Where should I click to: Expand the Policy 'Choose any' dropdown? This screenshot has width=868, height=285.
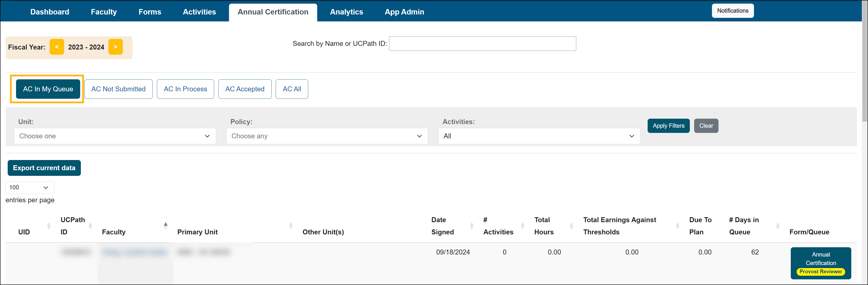point(327,136)
